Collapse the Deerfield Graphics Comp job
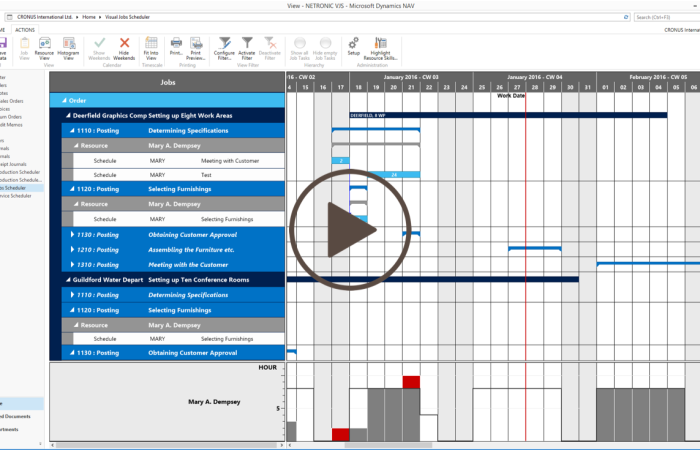The height and width of the screenshot is (450, 700). tap(68, 115)
